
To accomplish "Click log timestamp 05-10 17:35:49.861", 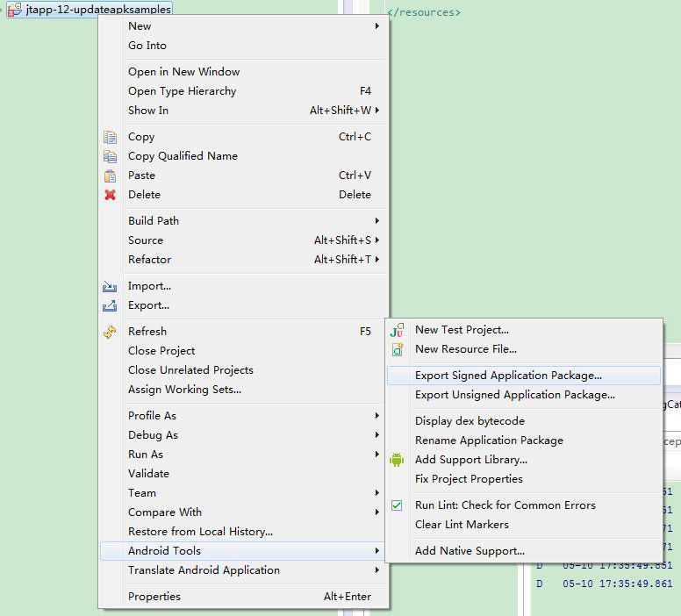I will point(617,584).
